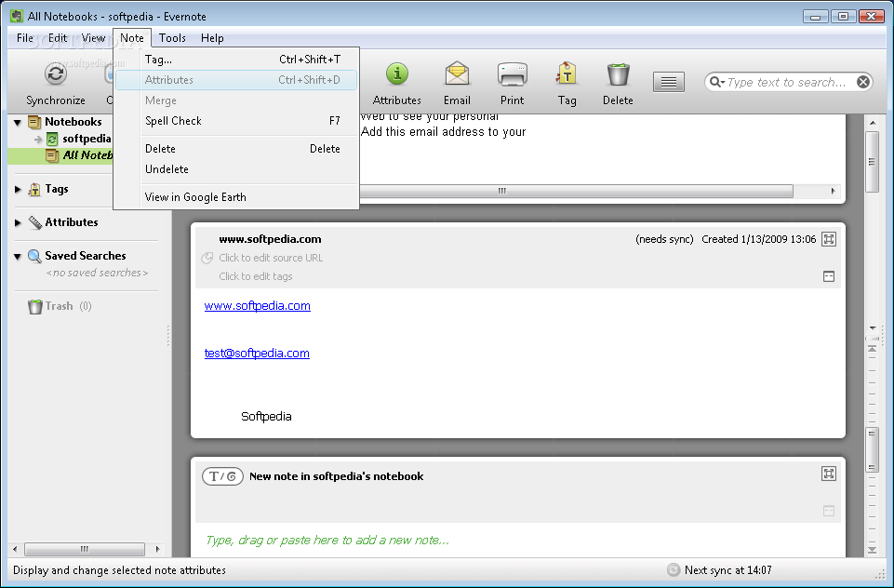Close the open Note menu
This screenshot has width=894, height=588.
coord(132,38)
